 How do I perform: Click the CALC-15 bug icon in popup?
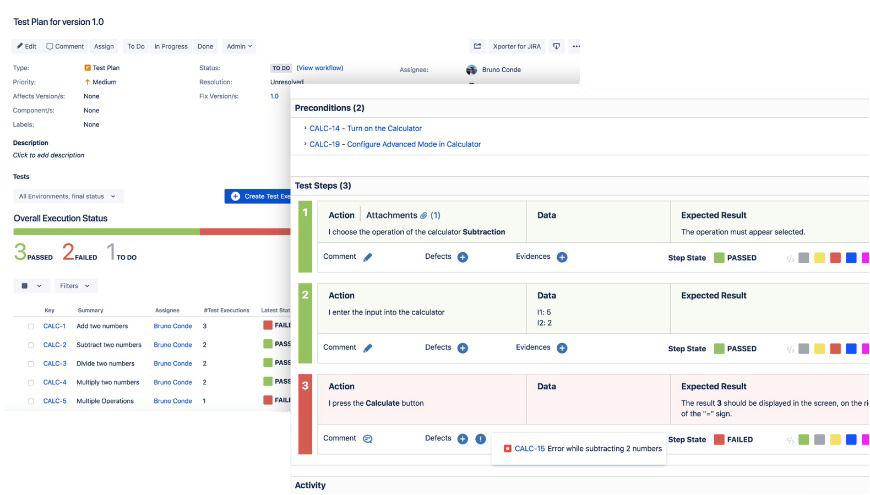point(507,448)
